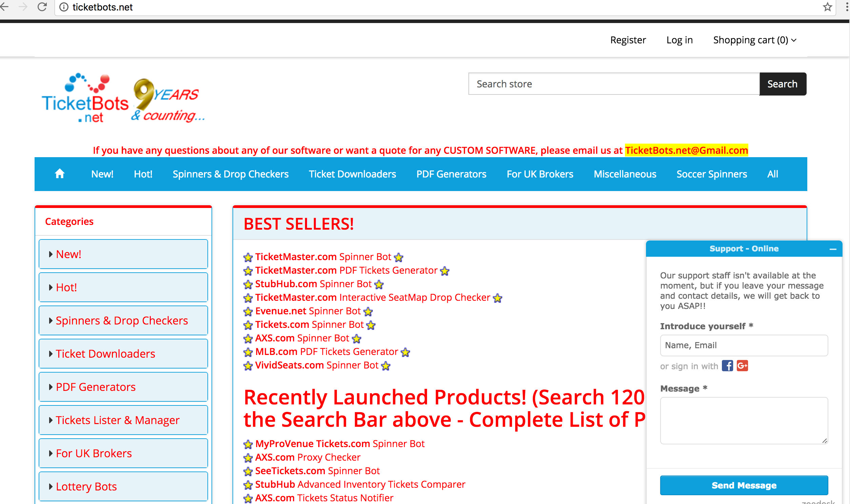Image resolution: width=850 pixels, height=504 pixels.
Task: Open Miscellaneous in navigation bar
Action: click(625, 174)
